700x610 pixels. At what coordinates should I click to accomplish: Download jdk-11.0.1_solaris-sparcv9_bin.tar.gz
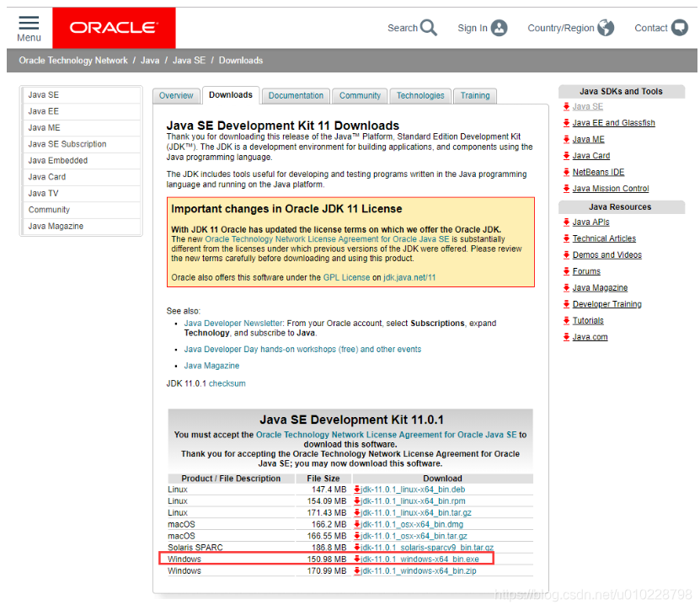427,548
